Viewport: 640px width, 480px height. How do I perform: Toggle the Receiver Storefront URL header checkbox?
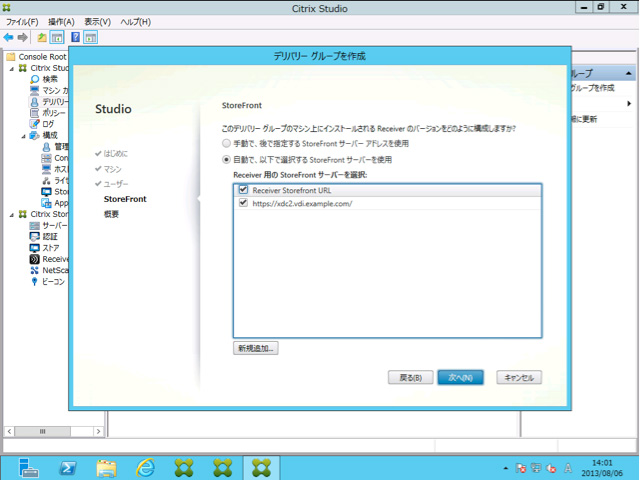coord(243,189)
